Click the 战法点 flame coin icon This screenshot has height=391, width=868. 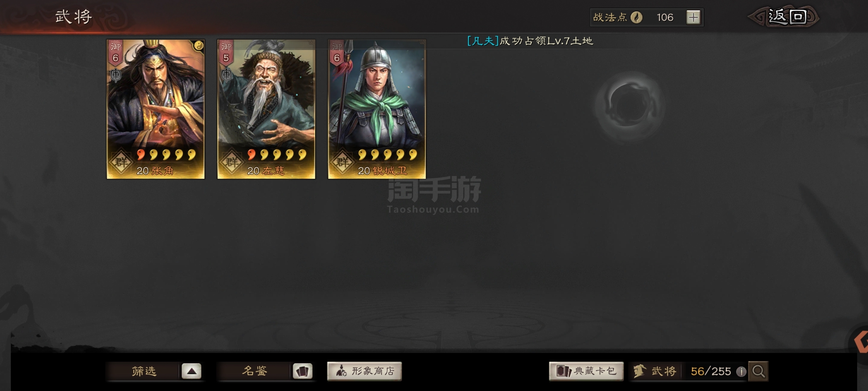637,17
